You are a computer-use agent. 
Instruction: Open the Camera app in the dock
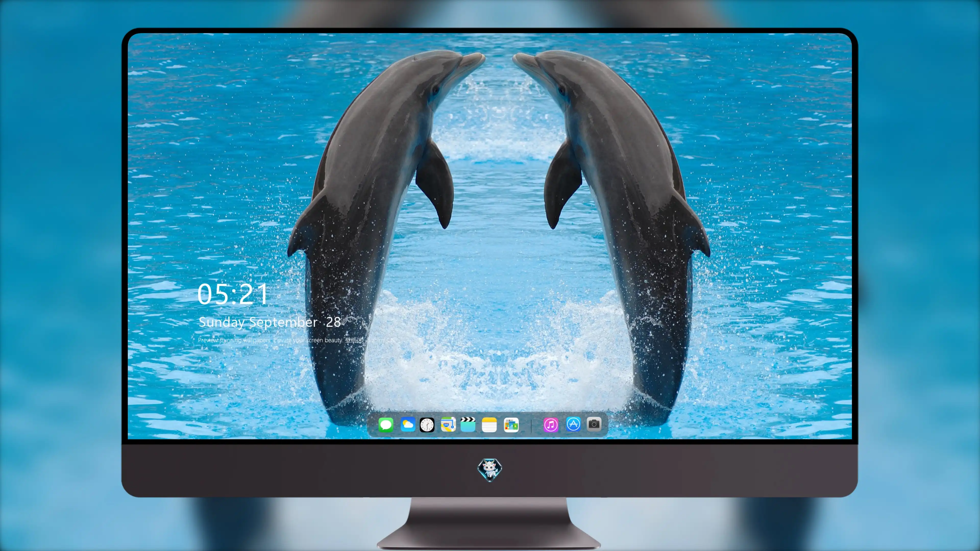tap(594, 424)
